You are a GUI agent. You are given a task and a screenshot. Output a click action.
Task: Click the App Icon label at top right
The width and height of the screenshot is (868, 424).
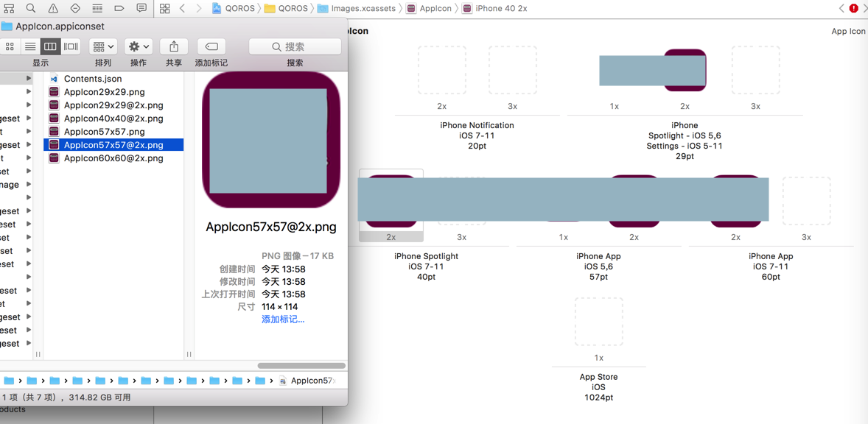pos(848,32)
